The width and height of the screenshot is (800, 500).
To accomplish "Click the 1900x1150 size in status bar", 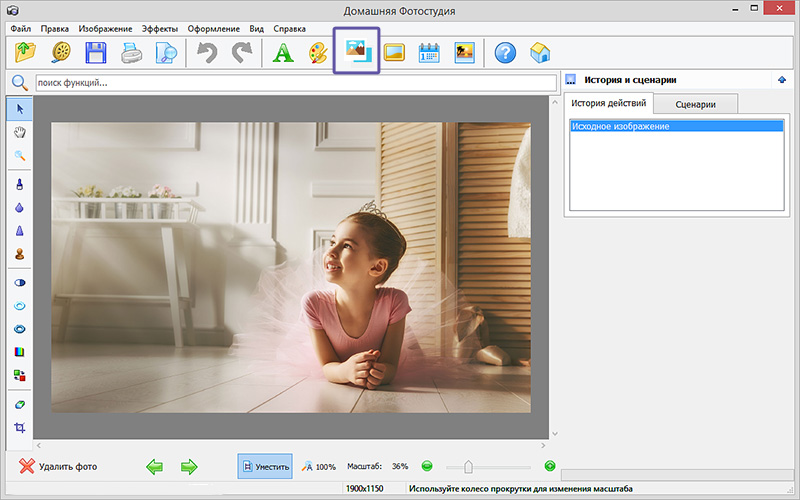I will tap(364, 489).
